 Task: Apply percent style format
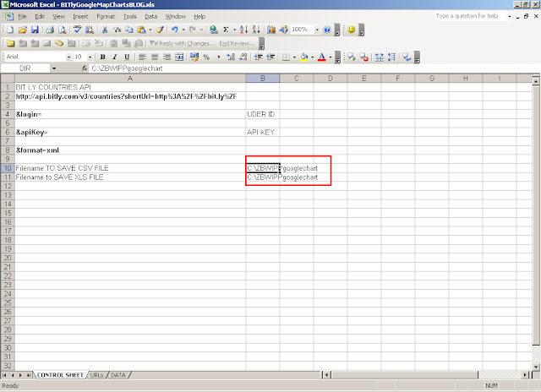point(206,57)
